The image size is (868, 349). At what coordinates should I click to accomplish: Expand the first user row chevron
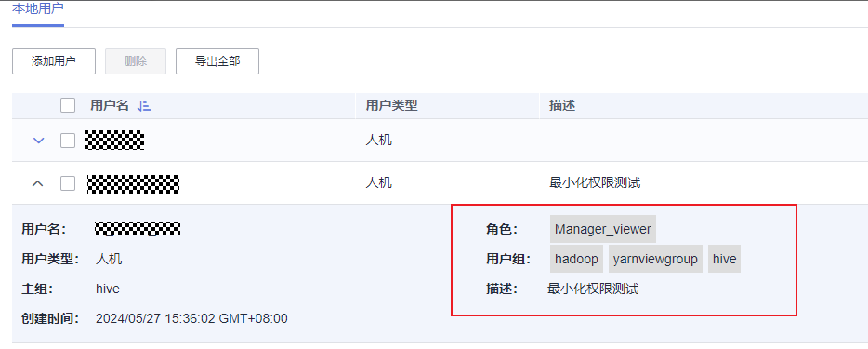click(38, 141)
